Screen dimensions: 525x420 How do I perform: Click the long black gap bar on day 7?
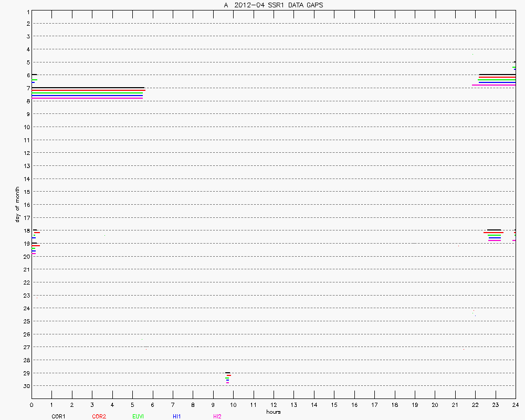pos(88,88)
